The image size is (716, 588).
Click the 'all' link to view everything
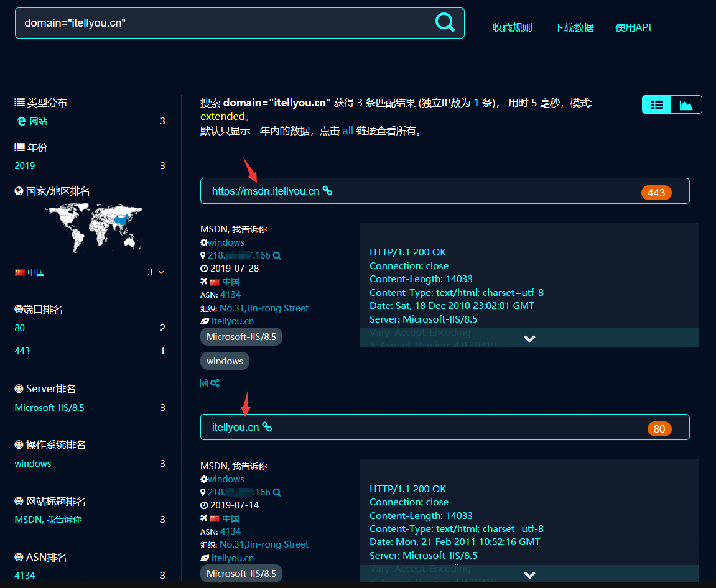pyautogui.click(x=348, y=131)
